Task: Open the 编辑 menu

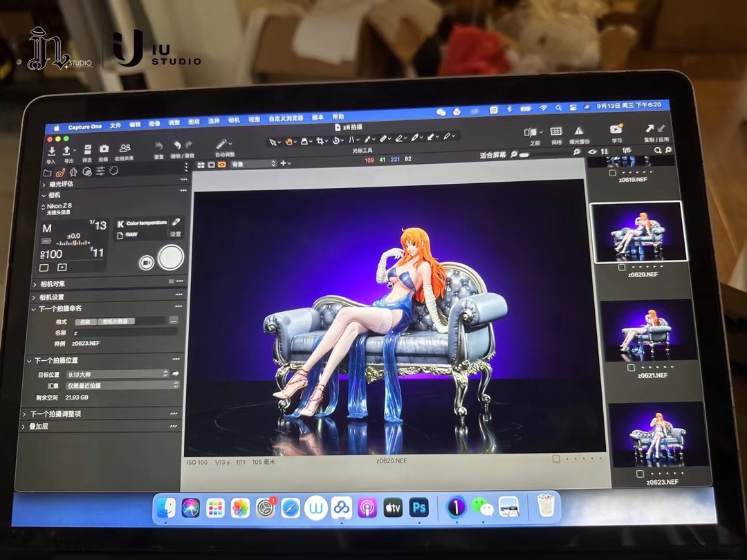Action: point(136,124)
